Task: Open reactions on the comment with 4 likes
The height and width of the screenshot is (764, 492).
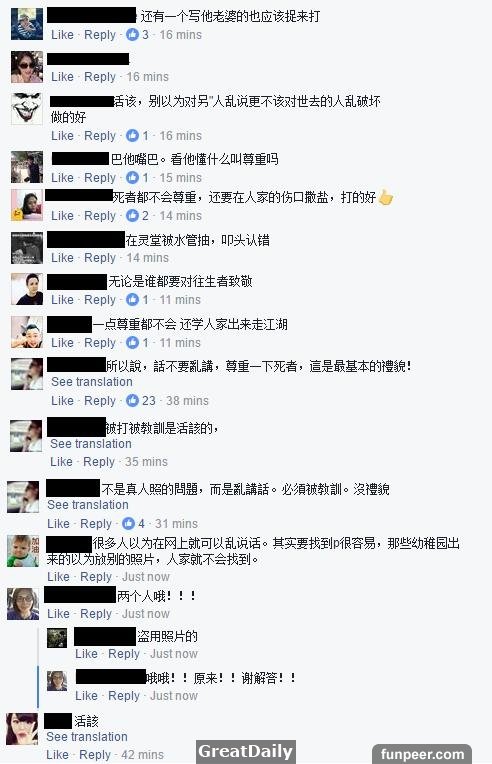Action: (129, 523)
